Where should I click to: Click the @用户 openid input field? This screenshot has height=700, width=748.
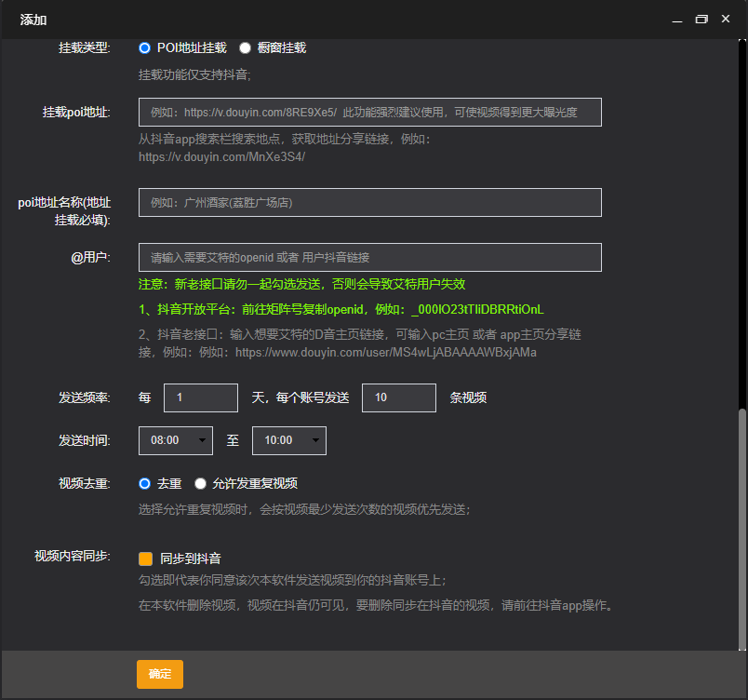369,258
